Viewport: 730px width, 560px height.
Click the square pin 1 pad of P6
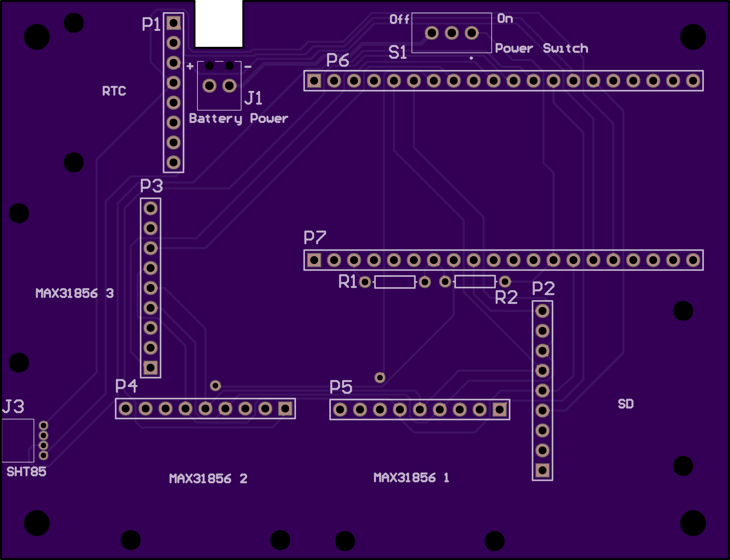314,81
